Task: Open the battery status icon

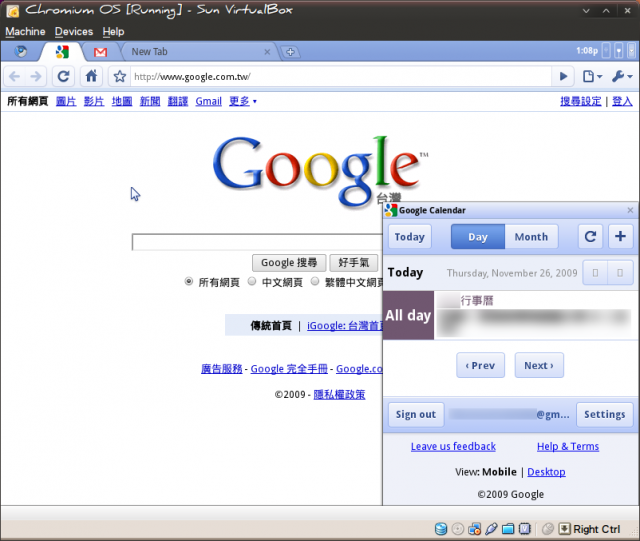Action: [x=619, y=51]
